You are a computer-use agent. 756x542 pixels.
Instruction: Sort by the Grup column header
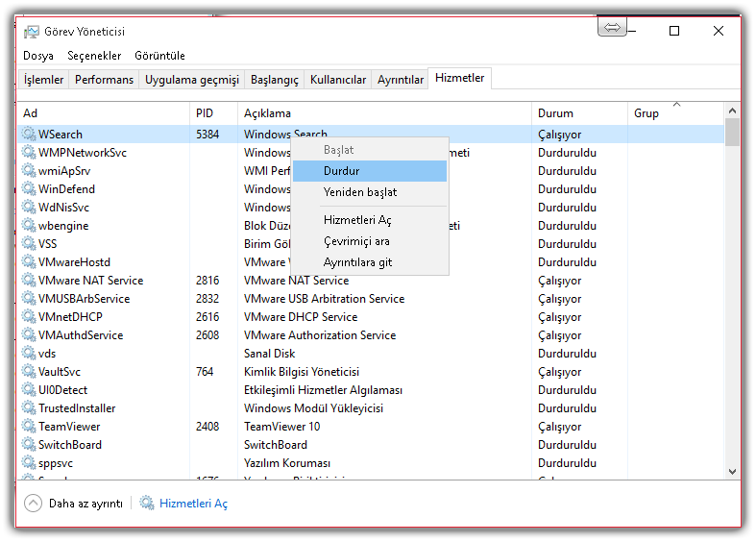[x=676, y=113]
